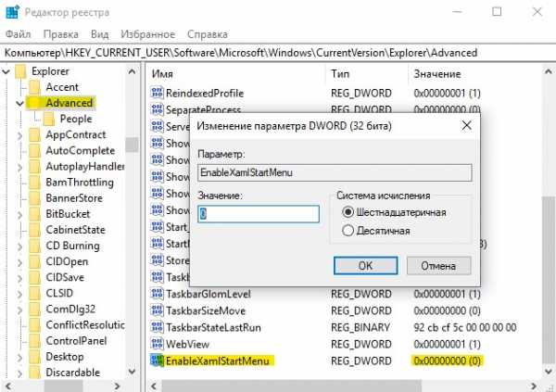Click the Desktop folder icon
Viewport: 556px width, 392px height.
point(35,357)
